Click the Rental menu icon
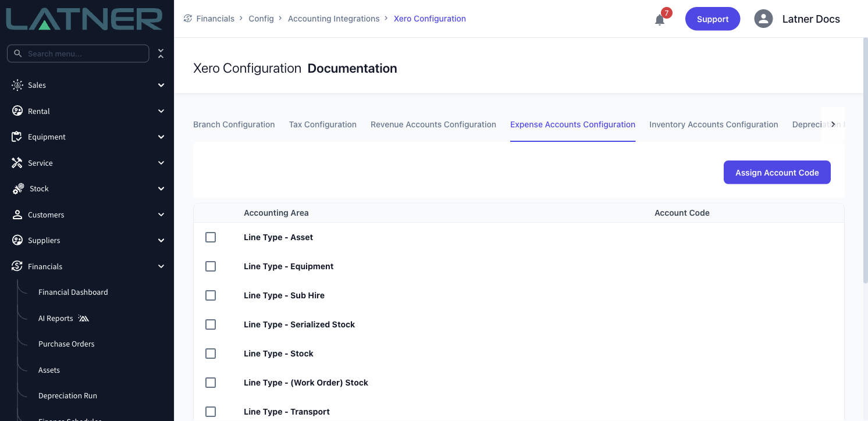This screenshot has width=868, height=421. click(17, 111)
